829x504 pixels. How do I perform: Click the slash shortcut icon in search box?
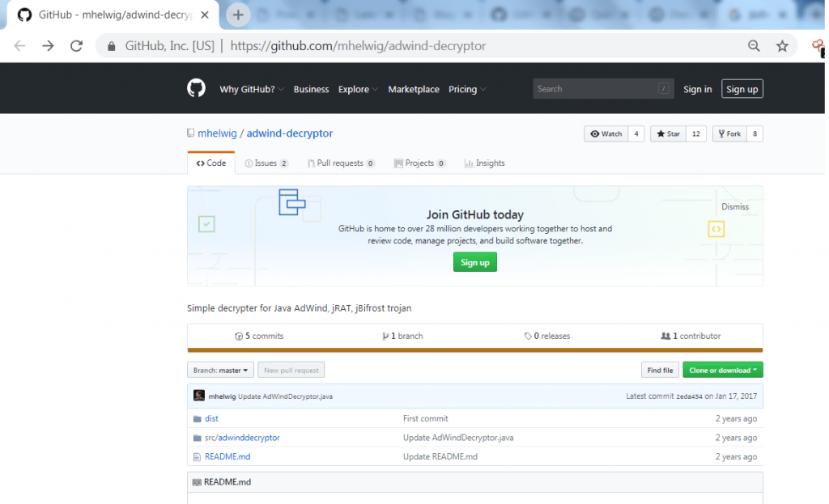(x=664, y=89)
